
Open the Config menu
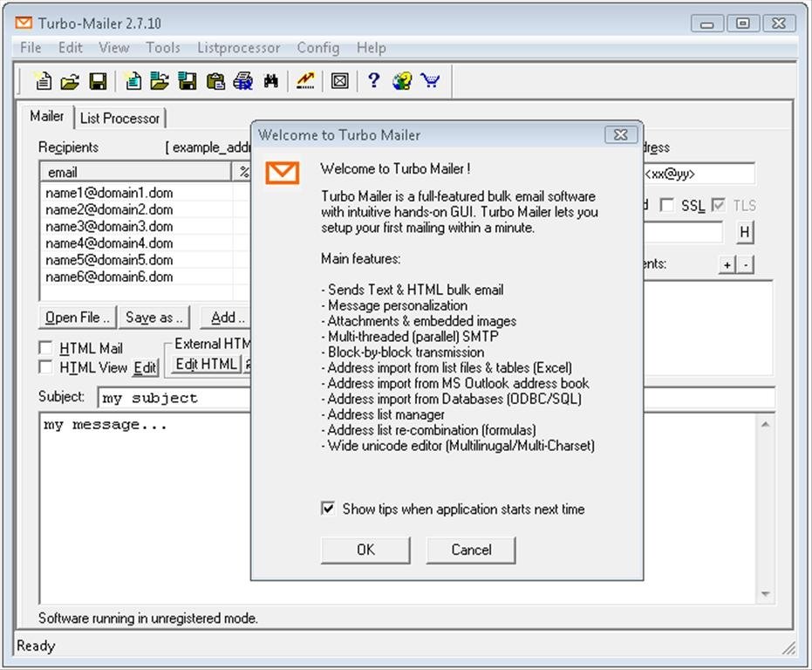(318, 48)
